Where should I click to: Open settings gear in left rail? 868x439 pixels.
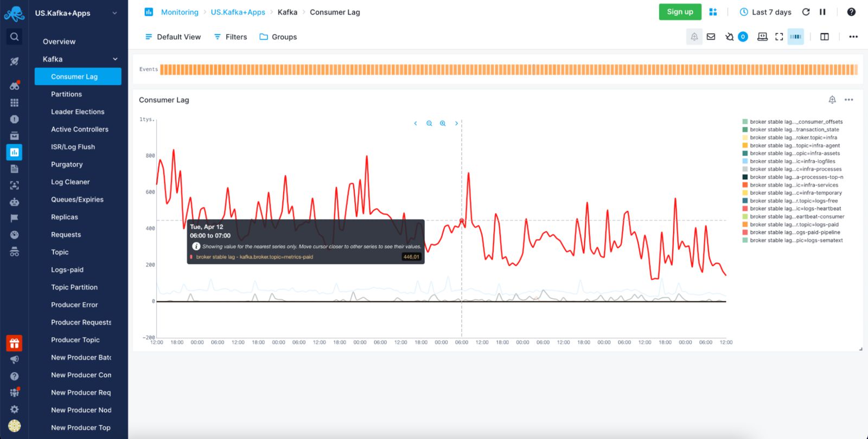click(15, 409)
